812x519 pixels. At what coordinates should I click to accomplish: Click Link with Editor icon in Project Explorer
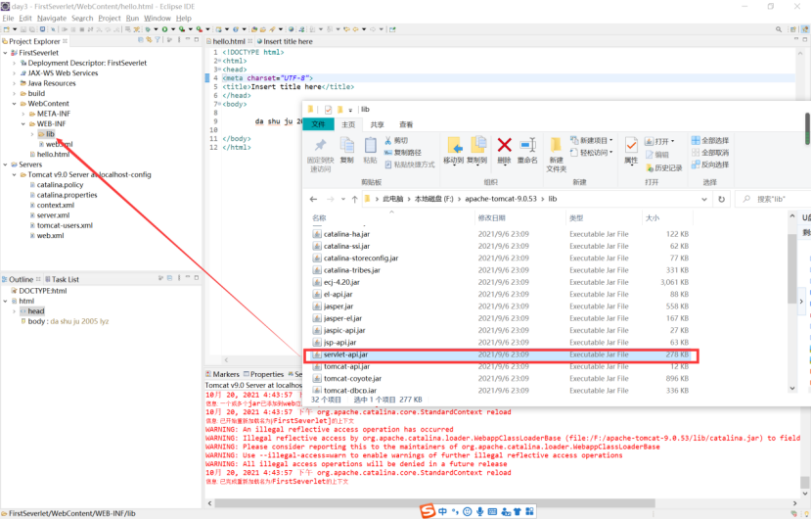click(149, 40)
